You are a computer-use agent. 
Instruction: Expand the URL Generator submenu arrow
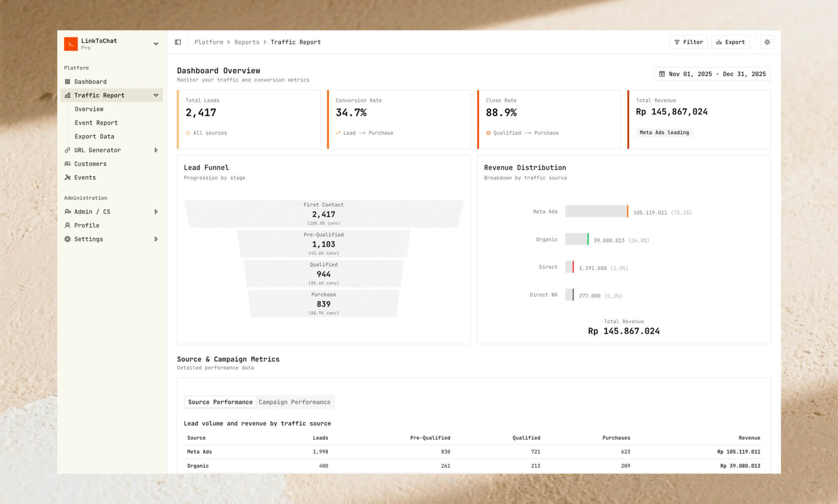pos(156,150)
